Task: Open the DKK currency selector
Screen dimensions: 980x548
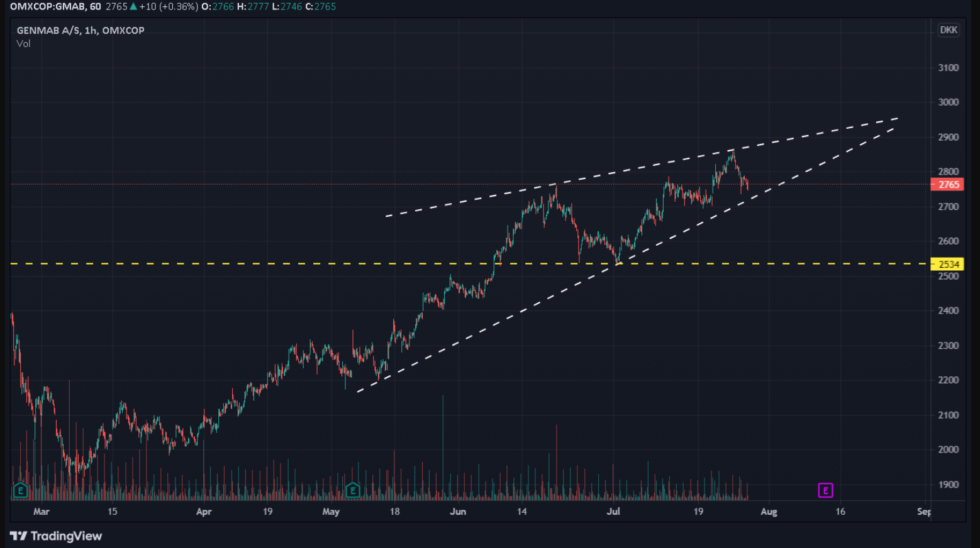Action: coord(949,30)
